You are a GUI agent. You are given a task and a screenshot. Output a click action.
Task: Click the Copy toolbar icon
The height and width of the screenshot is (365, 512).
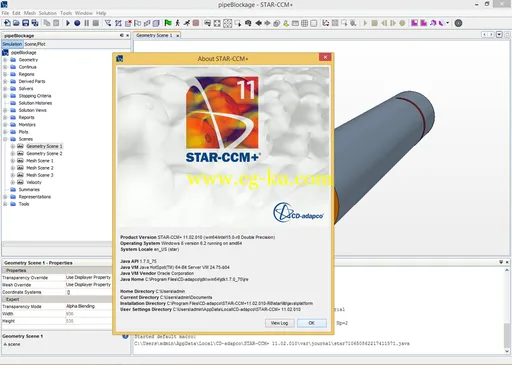tap(47, 23)
